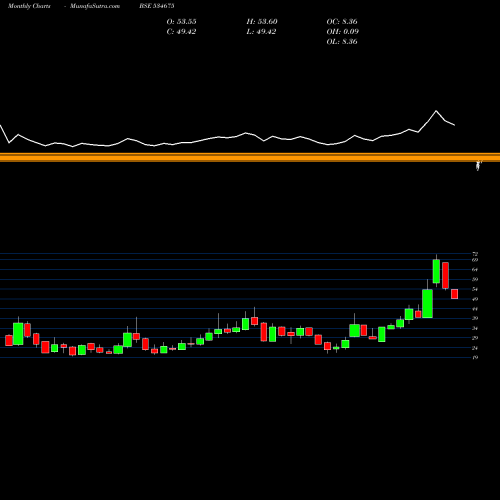The width and height of the screenshot is (500, 500).
Task: Select the high value 'H: 53.60'
Action: [262, 22]
